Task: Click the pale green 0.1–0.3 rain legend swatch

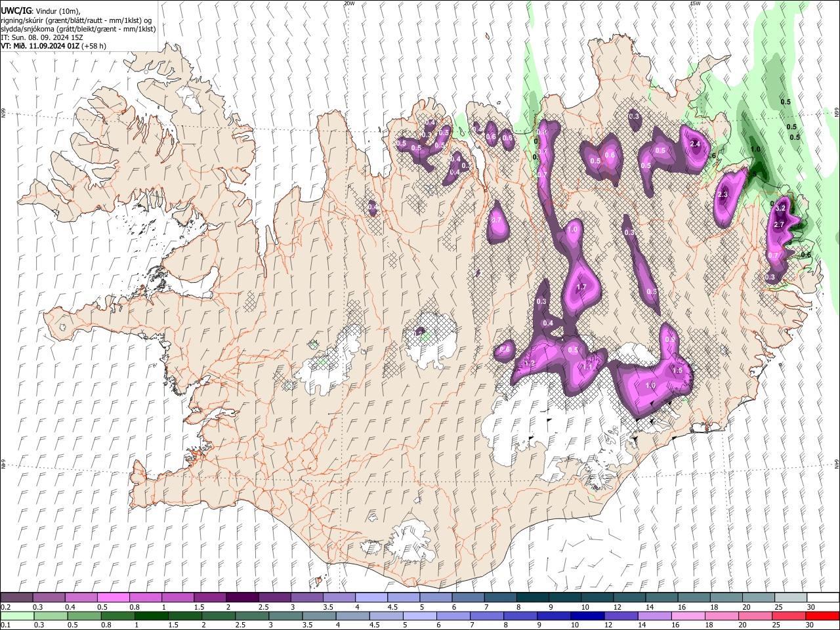Action: pyautogui.click(x=17, y=616)
